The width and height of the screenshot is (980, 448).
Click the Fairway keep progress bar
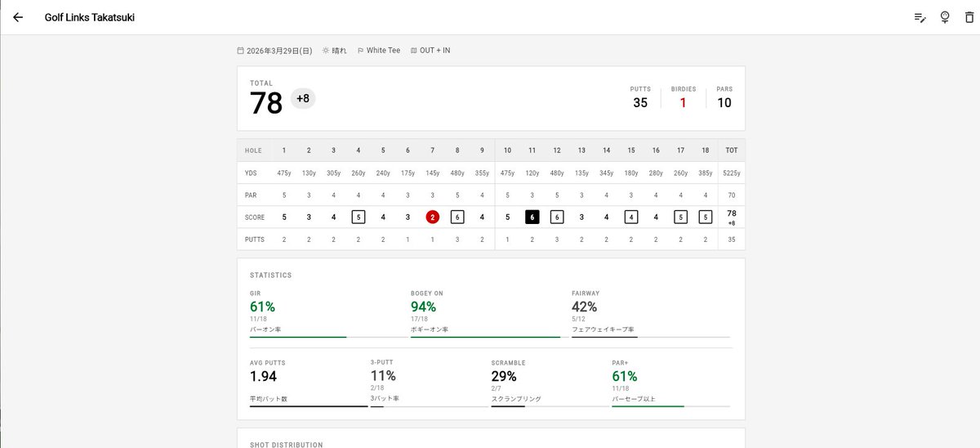pyautogui.click(x=650, y=337)
